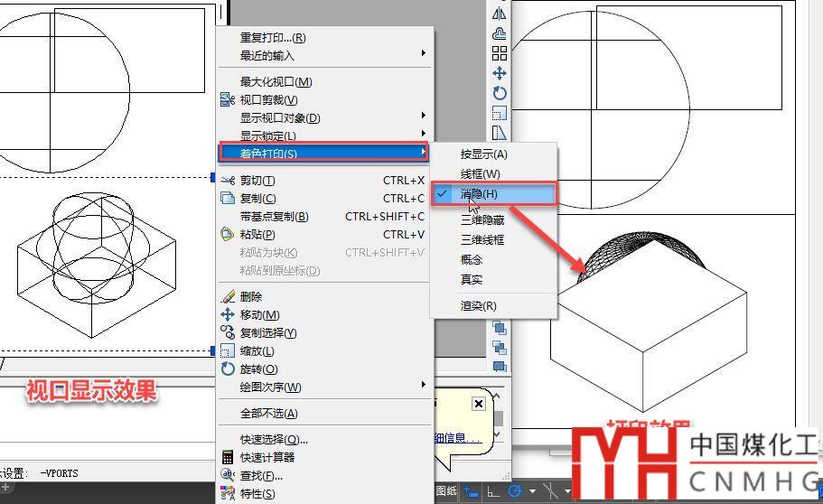Choose Copy with Base Point (带基点复制)

tap(324, 216)
